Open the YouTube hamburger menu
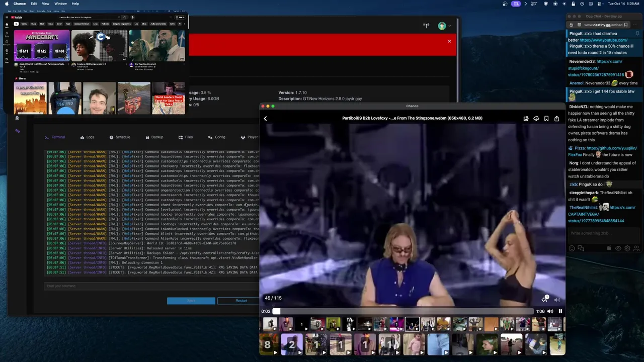This screenshot has height=362, width=644. tap(7, 17)
